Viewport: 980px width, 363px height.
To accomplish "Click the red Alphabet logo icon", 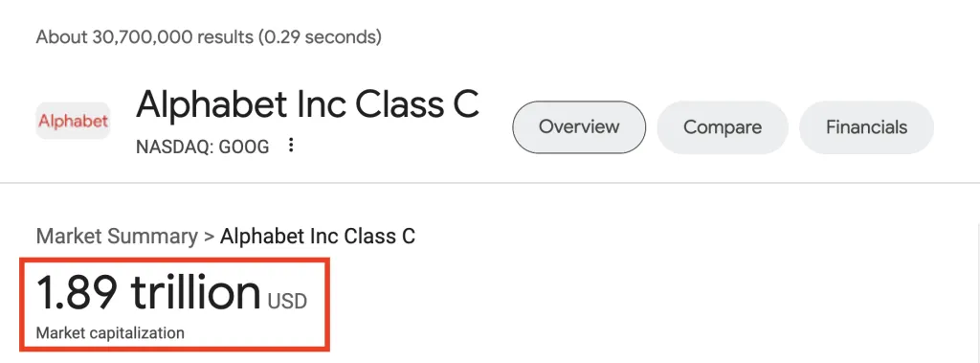I will tap(73, 121).
